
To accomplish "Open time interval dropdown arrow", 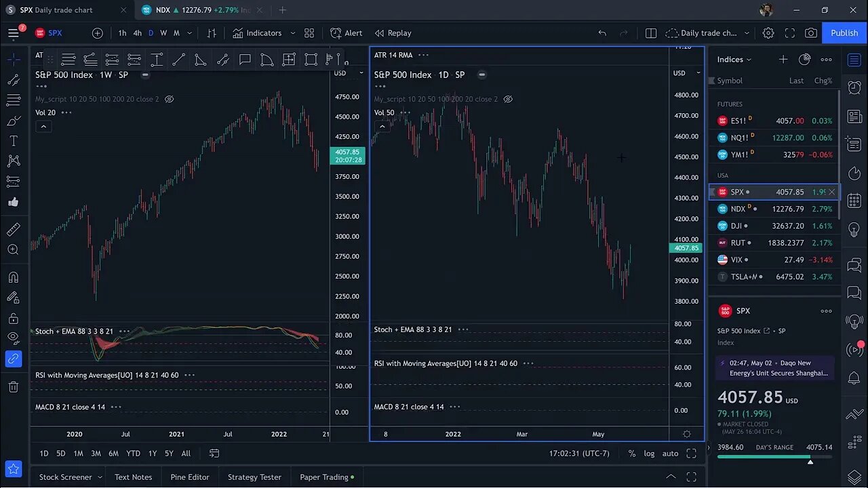I will [190, 33].
